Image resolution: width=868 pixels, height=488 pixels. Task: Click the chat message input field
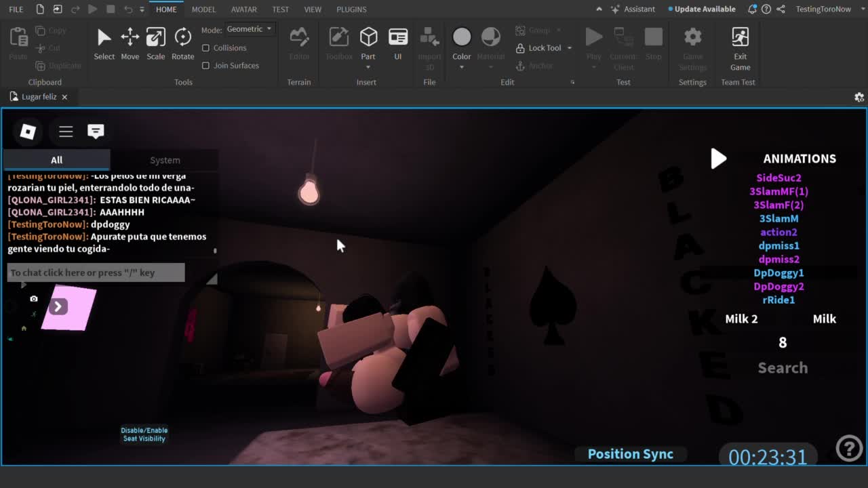tap(96, 272)
